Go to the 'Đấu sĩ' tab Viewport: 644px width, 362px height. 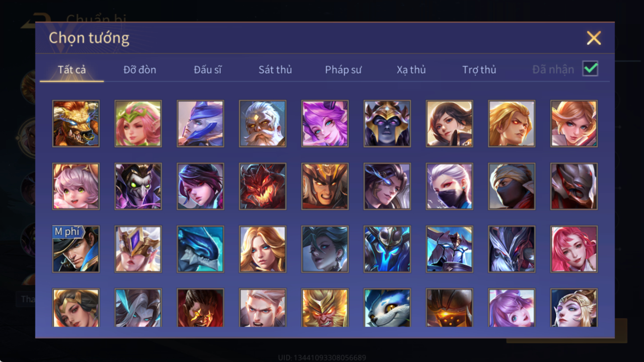point(207,70)
